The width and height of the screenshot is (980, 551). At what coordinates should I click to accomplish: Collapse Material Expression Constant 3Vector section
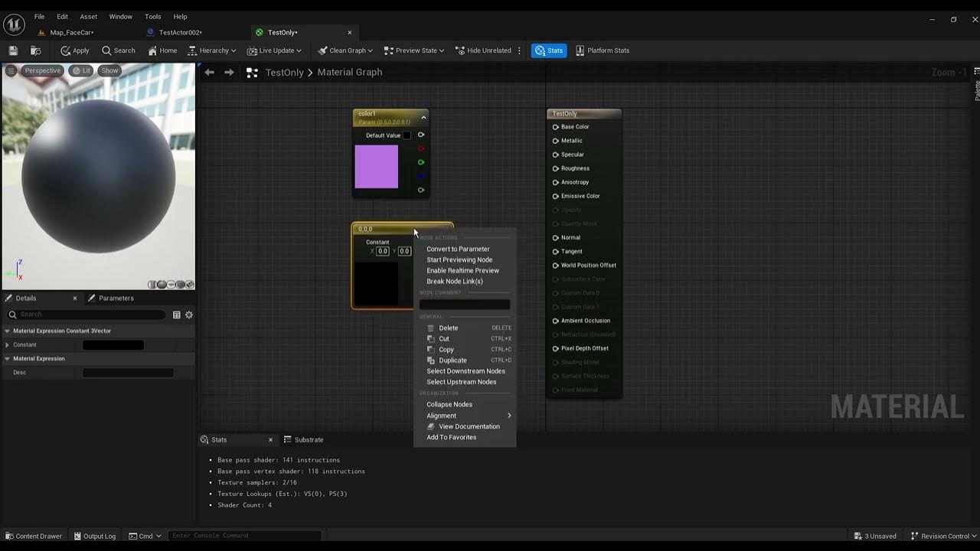click(x=8, y=331)
